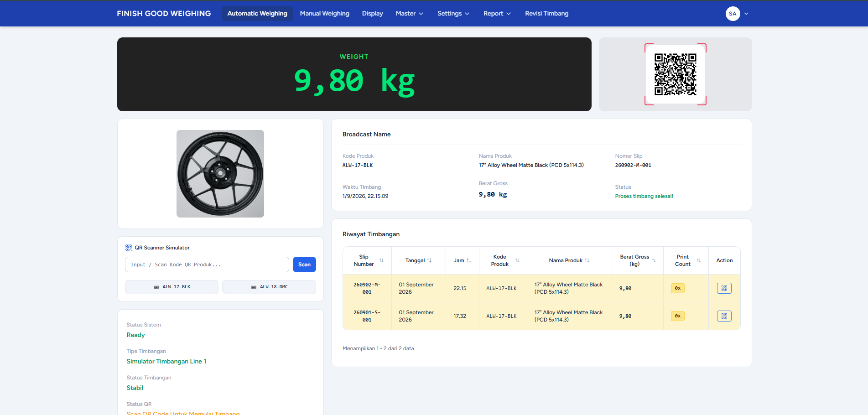This screenshot has width=868, height=415.
Task: Click the 0x print count badge for 260902-M-001
Action: (677, 288)
